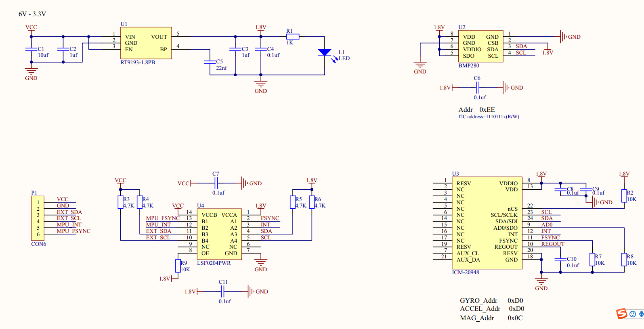Screen dimensions: 644x329
Task: Click the 'GYRO_Addr 0xD0' note
Action: click(491, 300)
